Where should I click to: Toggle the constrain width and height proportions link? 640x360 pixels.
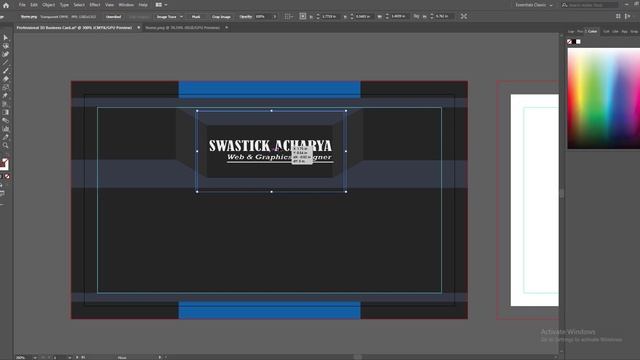[x=416, y=16]
